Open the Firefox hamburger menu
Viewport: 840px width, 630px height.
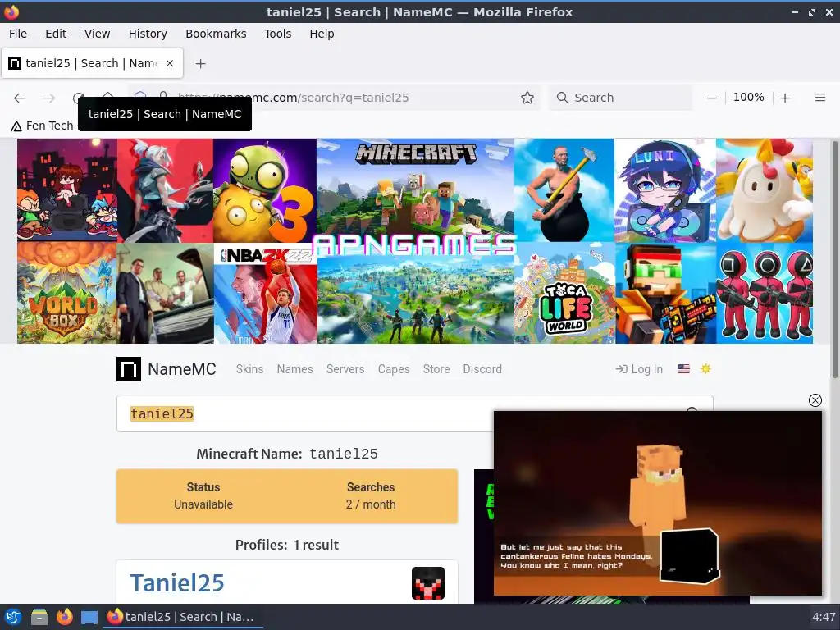819,98
